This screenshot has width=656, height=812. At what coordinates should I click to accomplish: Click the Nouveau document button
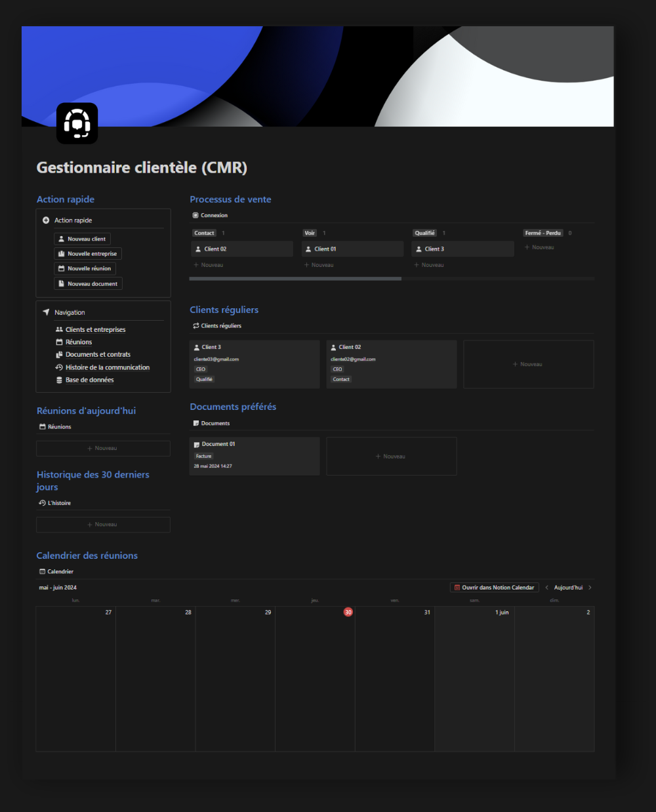[88, 284]
